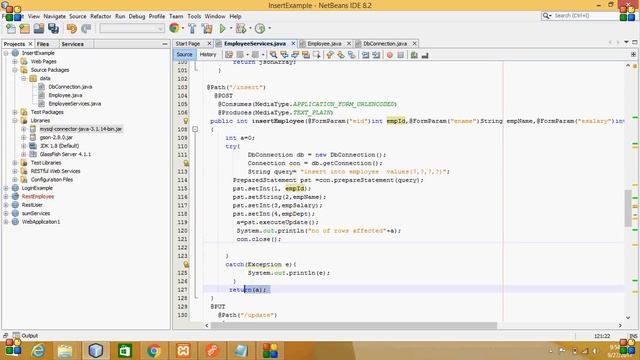Image resolution: width=640 pixels, height=360 pixels.
Task: Click the Clean and Build Project icon
Action: point(207,29)
